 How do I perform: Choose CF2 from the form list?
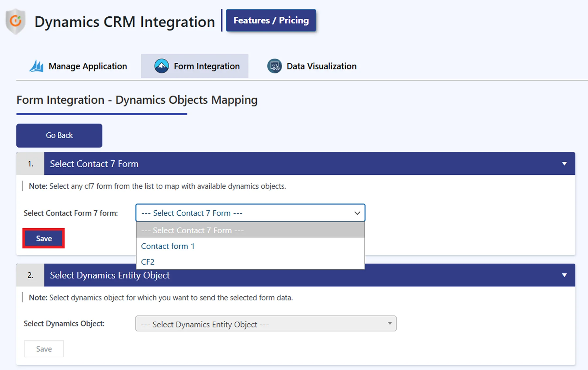(x=148, y=261)
